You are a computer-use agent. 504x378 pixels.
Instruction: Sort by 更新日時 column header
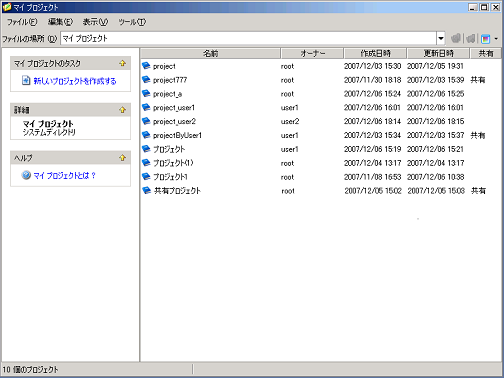coord(438,53)
